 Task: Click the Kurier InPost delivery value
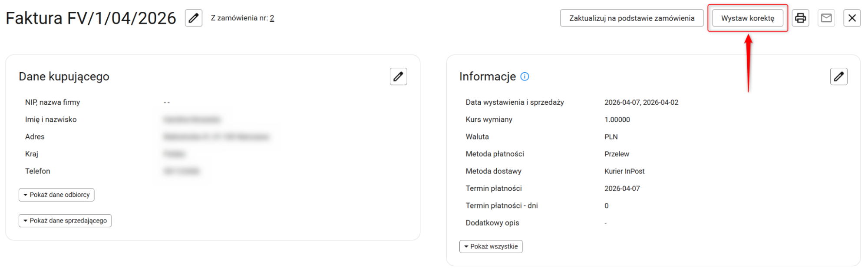(x=624, y=171)
